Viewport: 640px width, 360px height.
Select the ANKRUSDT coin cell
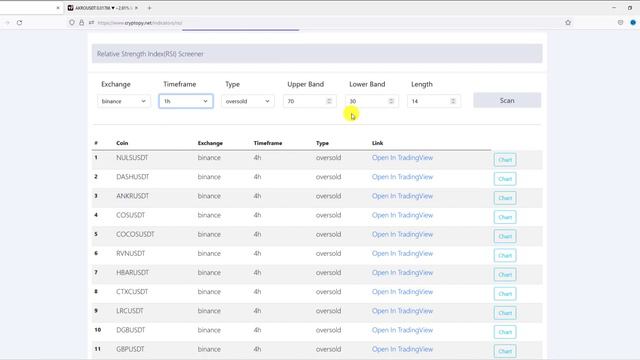[x=133, y=196]
